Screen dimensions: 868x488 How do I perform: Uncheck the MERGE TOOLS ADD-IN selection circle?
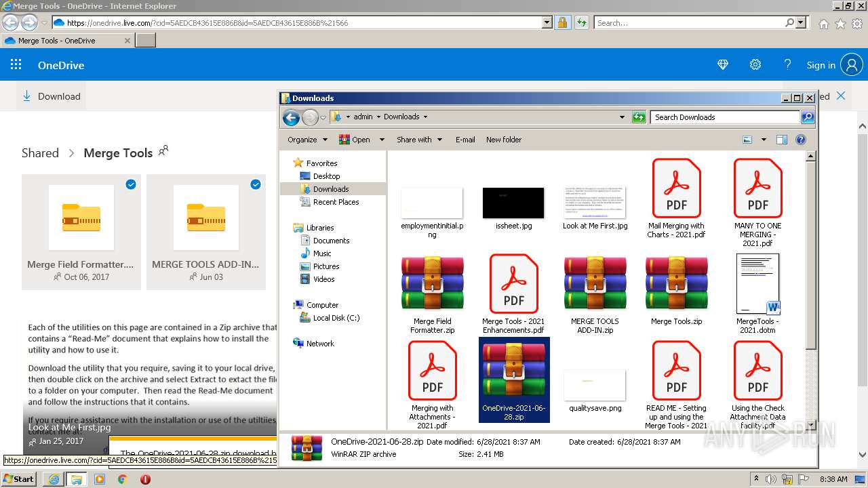(x=256, y=184)
